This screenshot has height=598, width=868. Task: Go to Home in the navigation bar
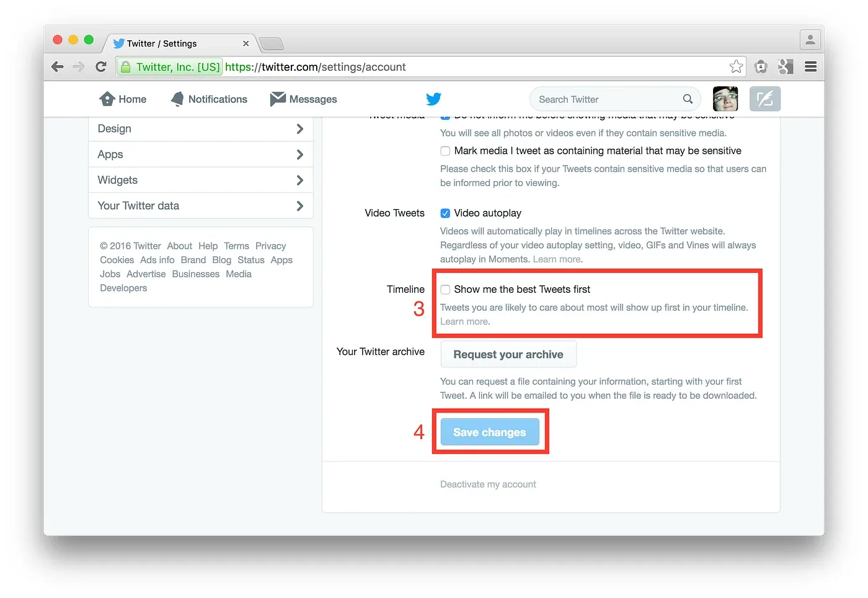point(123,99)
